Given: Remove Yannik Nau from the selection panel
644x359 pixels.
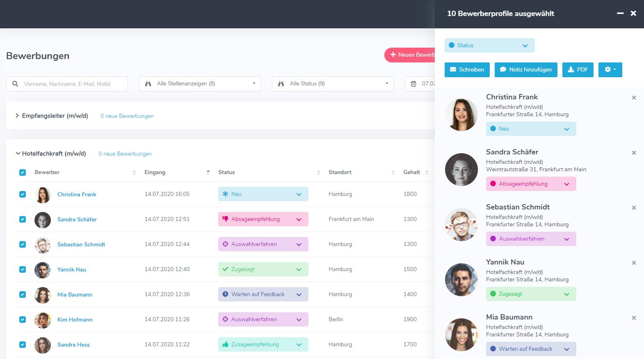Looking at the screenshot, I should click(x=634, y=263).
